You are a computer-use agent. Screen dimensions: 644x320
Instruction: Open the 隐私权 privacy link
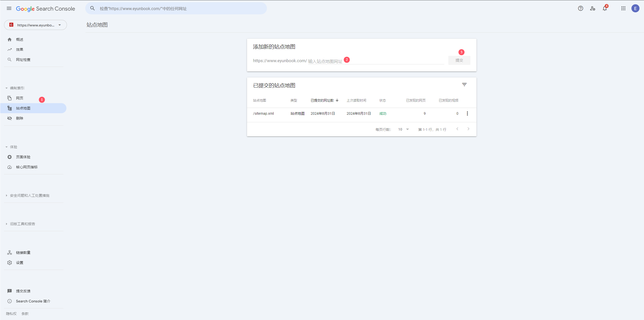(11, 313)
